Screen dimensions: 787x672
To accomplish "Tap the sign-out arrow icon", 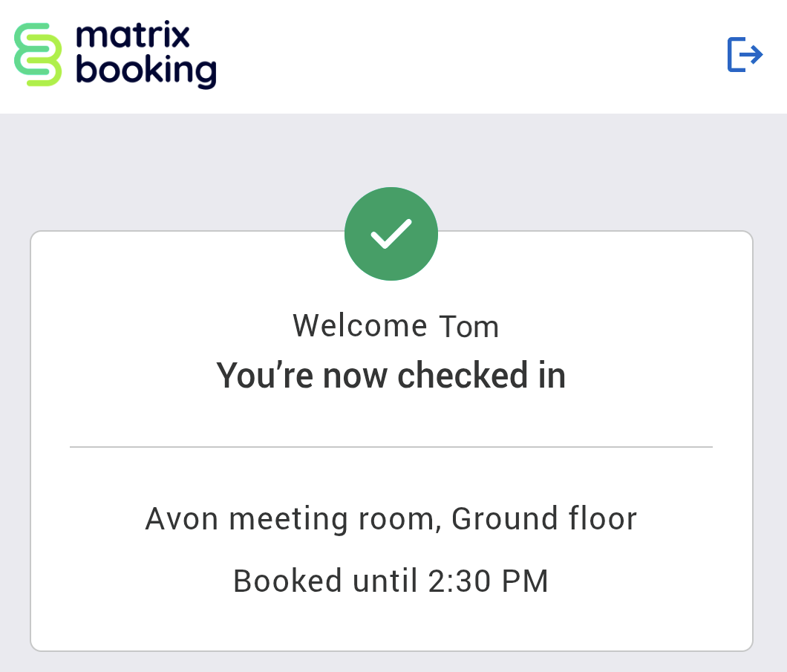I will [744, 53].
